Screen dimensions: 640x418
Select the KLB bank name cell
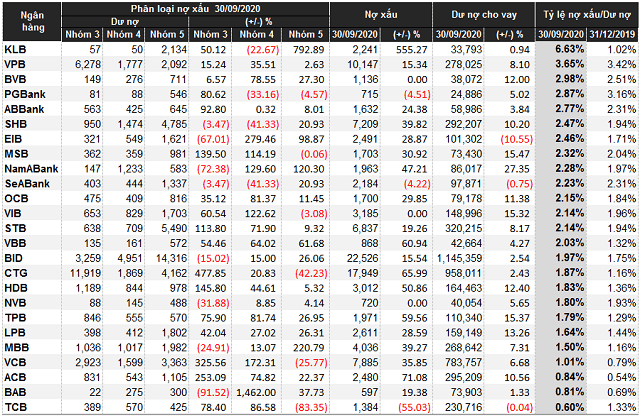15,49
